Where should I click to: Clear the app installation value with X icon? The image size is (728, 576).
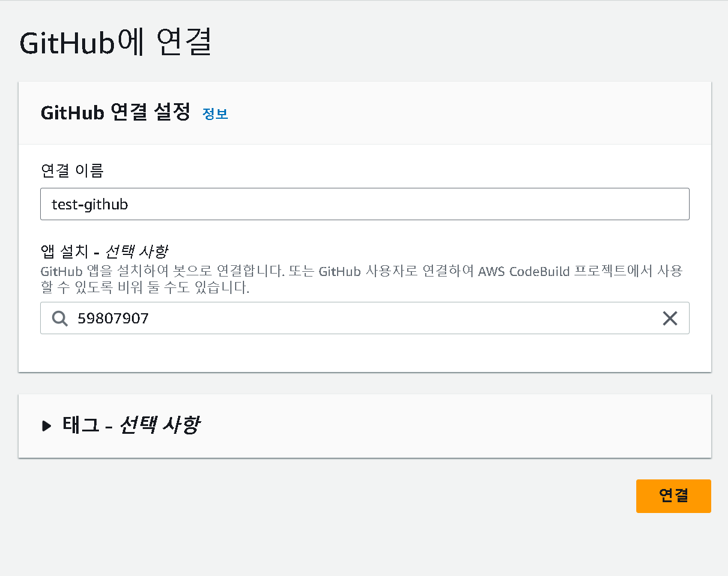point(670,318)
